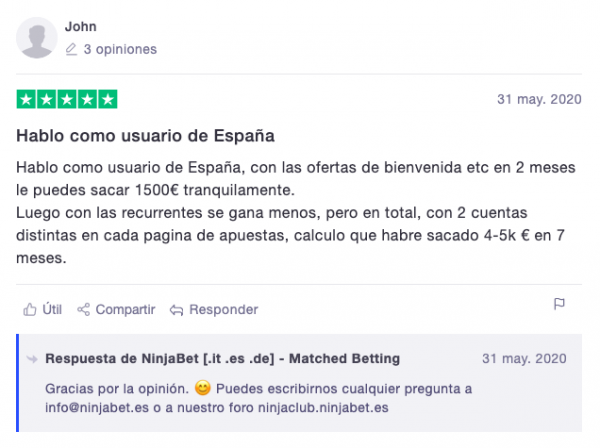Click the thumbs-up Útil icon
This screenshot has height=448, width=600.
coord(29,309)
